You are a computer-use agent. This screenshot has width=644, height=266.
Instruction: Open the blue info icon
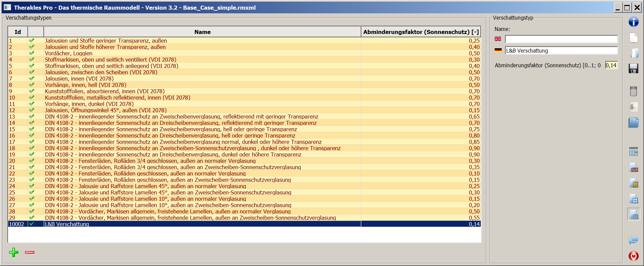(x=633, y=22)
